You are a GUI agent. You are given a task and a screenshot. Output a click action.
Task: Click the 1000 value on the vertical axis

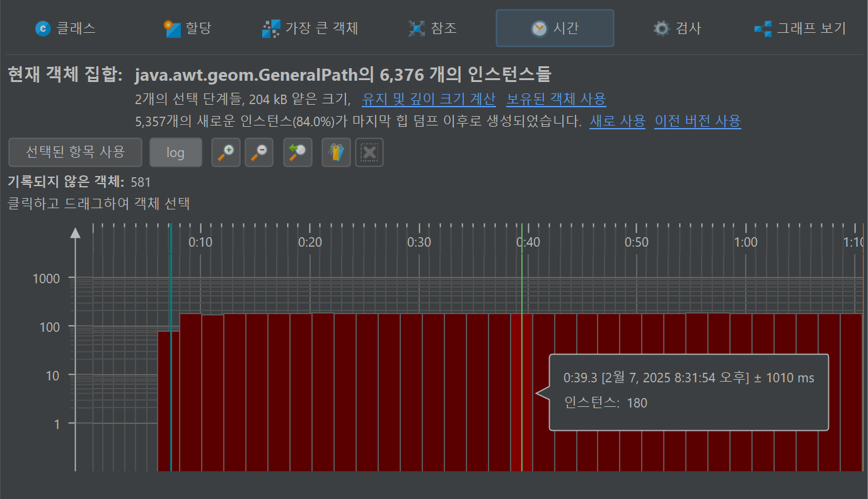[46, 278]
